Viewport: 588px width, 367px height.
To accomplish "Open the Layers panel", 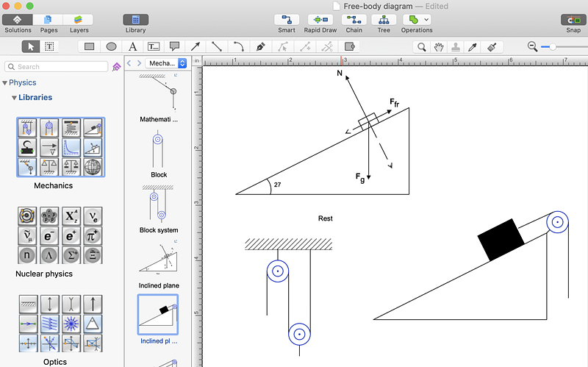I will [77, 20].
